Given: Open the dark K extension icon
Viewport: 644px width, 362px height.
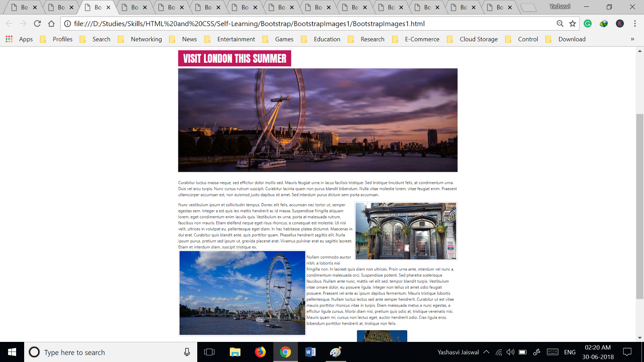Looking at the screenshot, I should click(x=620, y=24).
